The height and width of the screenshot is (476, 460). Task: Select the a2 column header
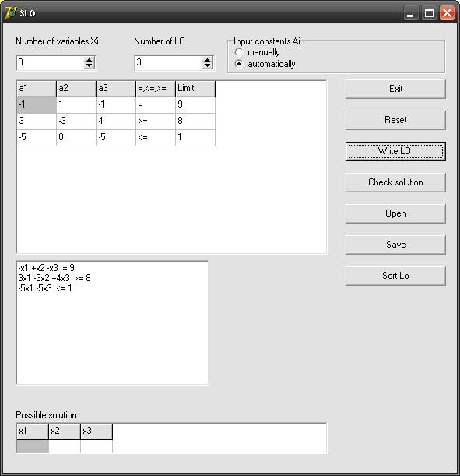[x=76, y=89]
